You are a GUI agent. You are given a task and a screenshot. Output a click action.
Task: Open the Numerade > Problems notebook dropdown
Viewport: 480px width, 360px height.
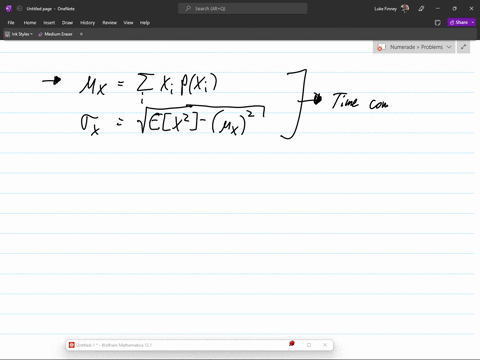(414, 47)
